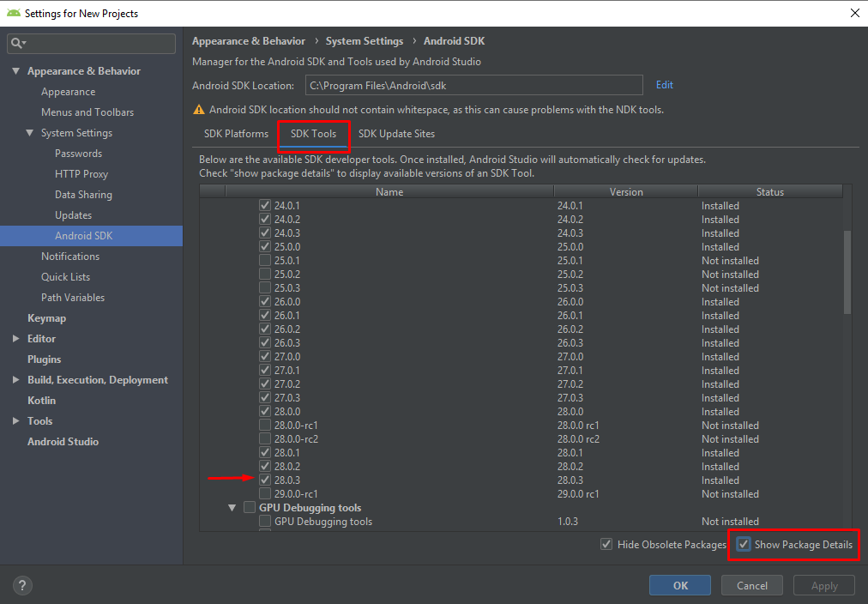
Task: Select Android SDK in the sidebar
Action: tap(91, 236)
